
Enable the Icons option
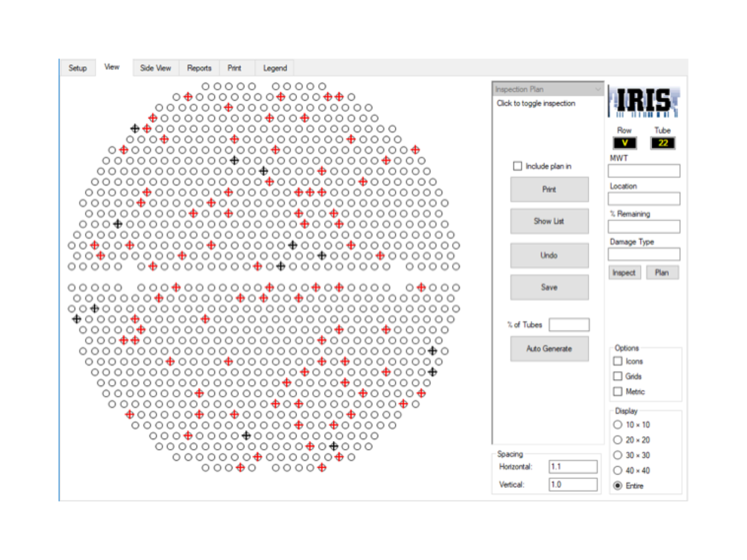click(x=618, y=361)
